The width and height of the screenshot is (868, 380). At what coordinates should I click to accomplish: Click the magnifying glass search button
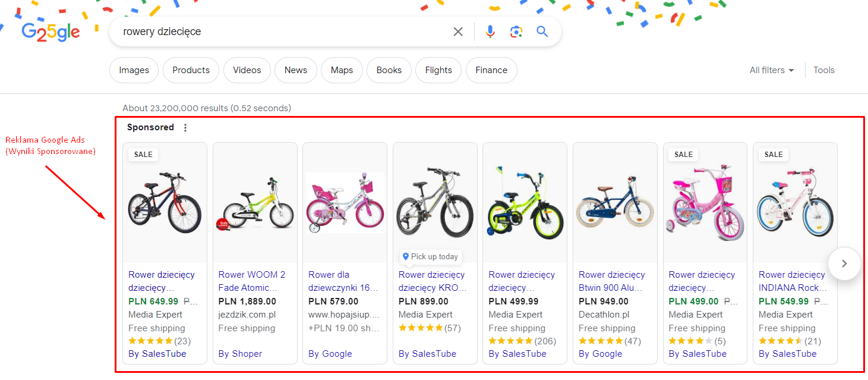pyautogui.click(x=542, y=32)
